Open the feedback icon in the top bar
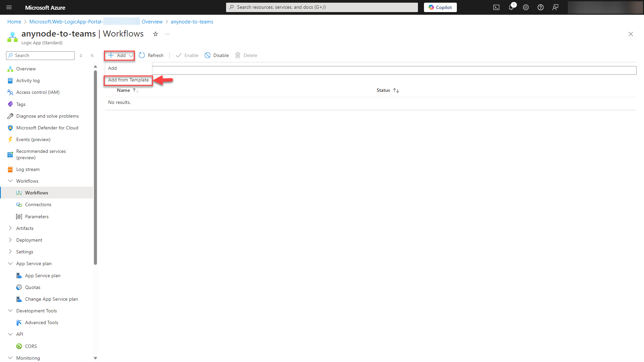644x362 pixels. pos(555,7)
